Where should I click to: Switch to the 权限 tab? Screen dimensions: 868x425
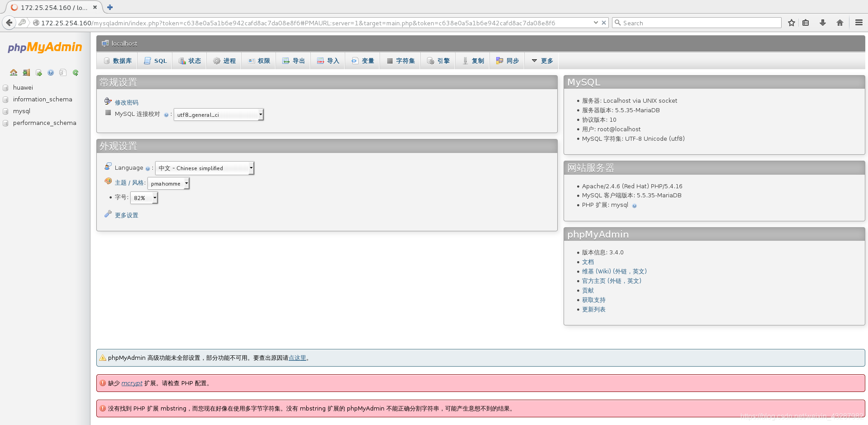point(259,61)
